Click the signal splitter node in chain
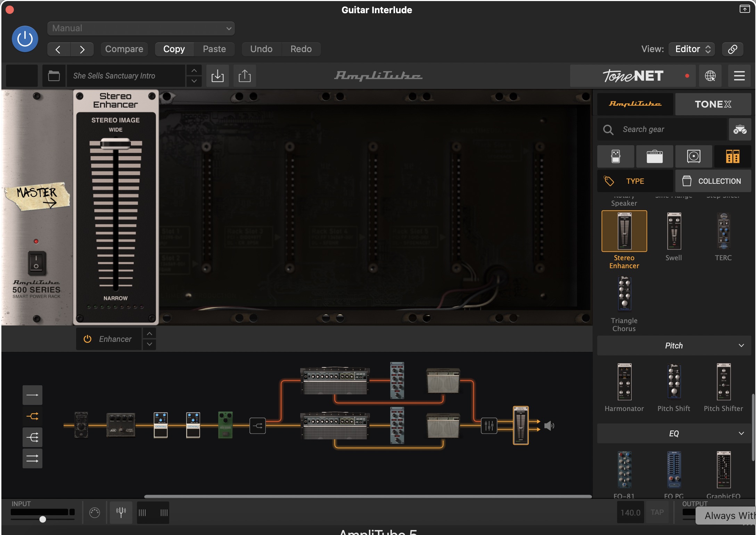The width and height of the screenshot is (756, 535). pos(257,426)
